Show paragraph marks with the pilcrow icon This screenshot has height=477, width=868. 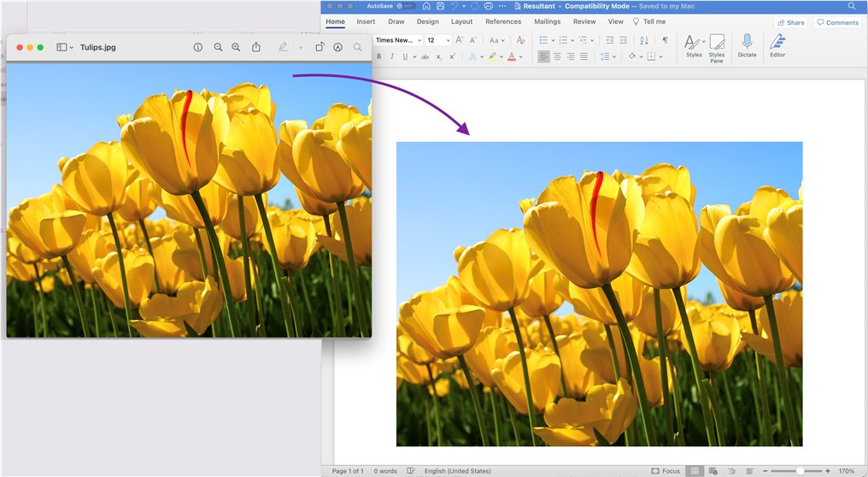coord(665,40)
